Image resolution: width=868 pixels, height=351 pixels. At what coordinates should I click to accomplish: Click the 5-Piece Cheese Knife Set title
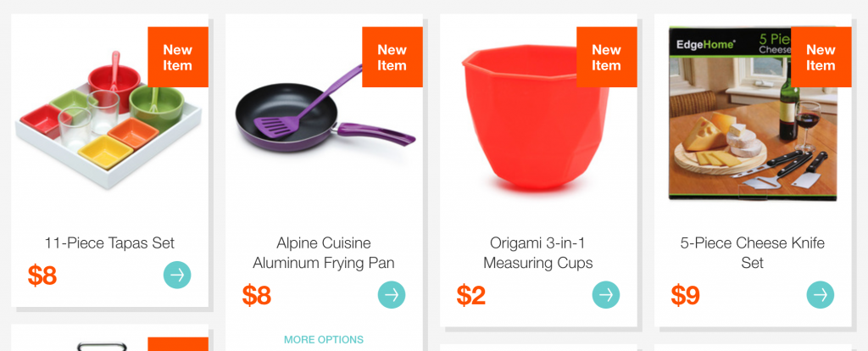click(x=753, y=253)
